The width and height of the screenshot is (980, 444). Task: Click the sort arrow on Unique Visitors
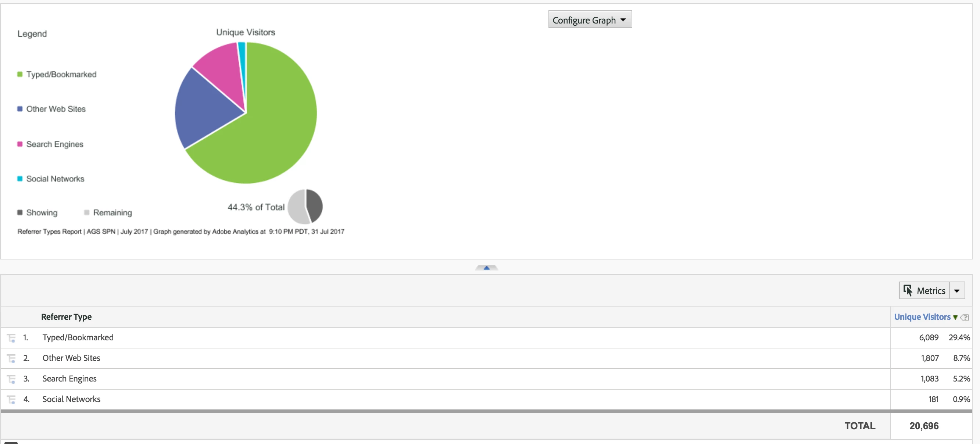[955, 317]
